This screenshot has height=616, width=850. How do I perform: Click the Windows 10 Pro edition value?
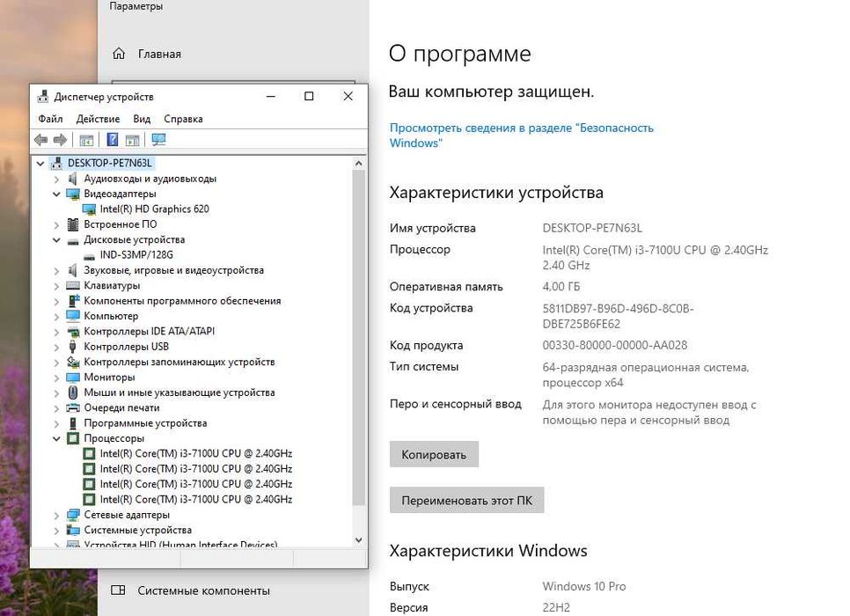(584, 586)
